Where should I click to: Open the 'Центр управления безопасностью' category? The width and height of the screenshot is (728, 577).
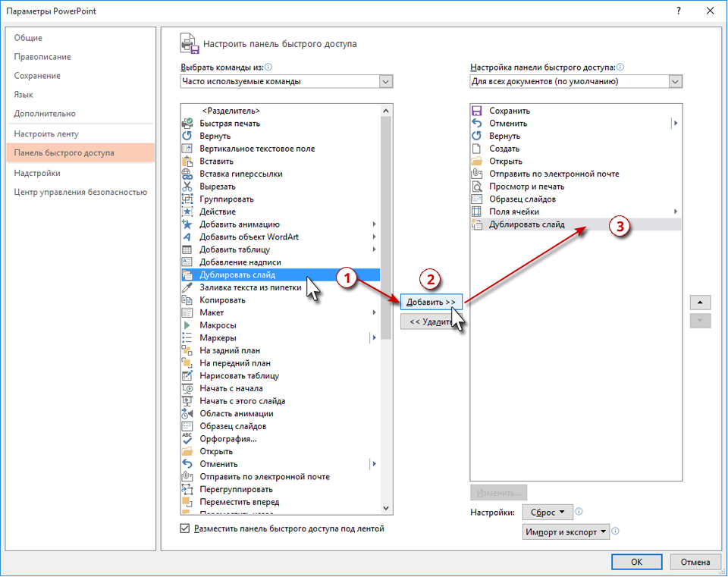[x=81, y=192]
